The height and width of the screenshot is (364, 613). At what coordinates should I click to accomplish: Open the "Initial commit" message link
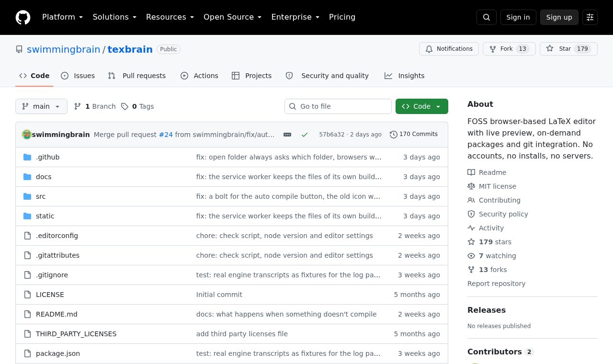coord(219,295)
